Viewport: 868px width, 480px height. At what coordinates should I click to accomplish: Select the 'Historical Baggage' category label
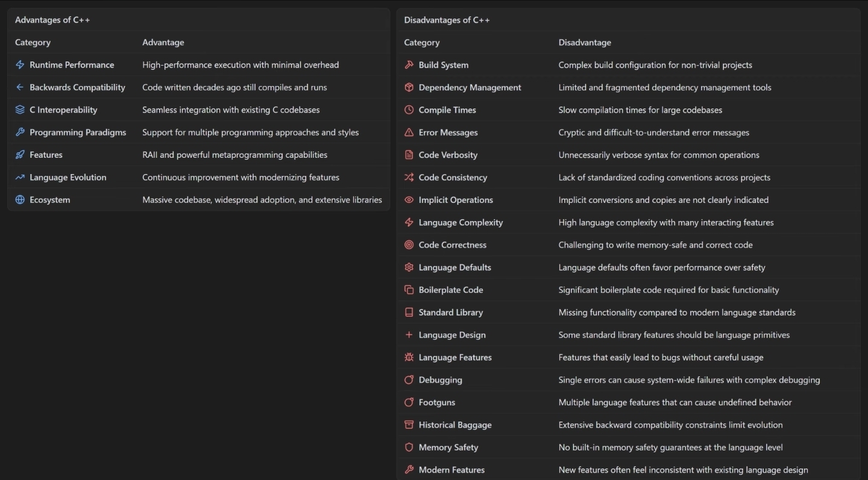[x=455, y=425]
